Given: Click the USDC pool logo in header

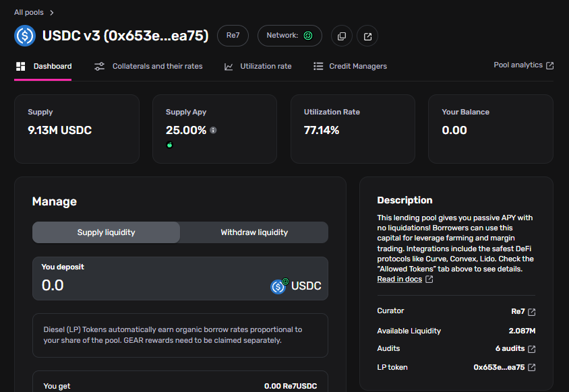Looking at the screenshot, I should [x=25, y=36].
